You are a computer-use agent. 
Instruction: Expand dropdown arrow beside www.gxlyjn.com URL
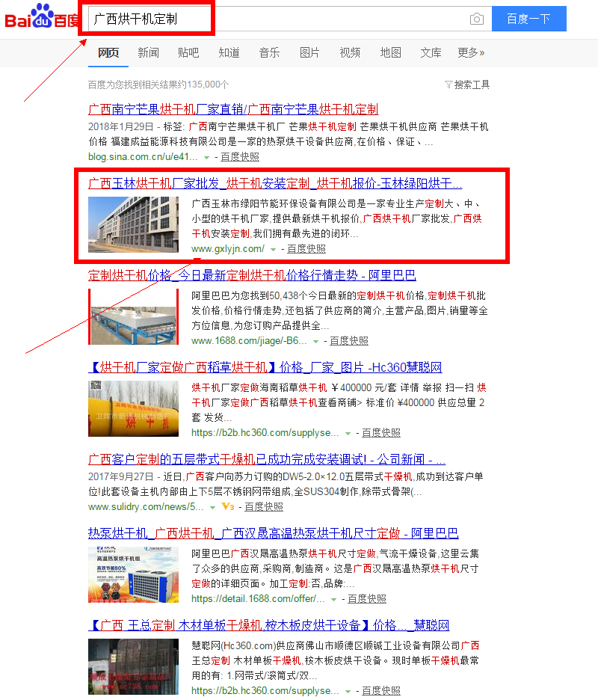click(273, 249)
